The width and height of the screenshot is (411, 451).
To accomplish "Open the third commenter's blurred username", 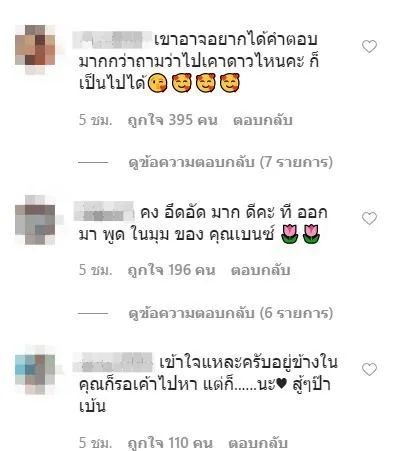I will coord(113,362).
